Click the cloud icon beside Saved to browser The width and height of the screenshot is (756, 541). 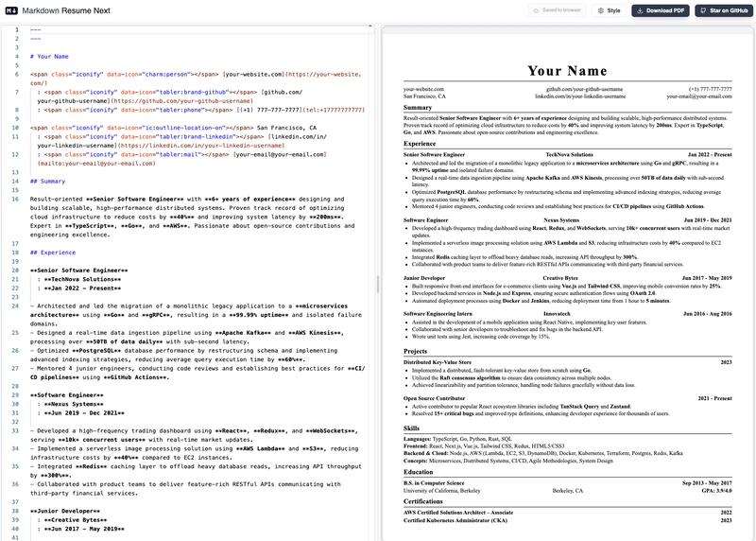536,10
